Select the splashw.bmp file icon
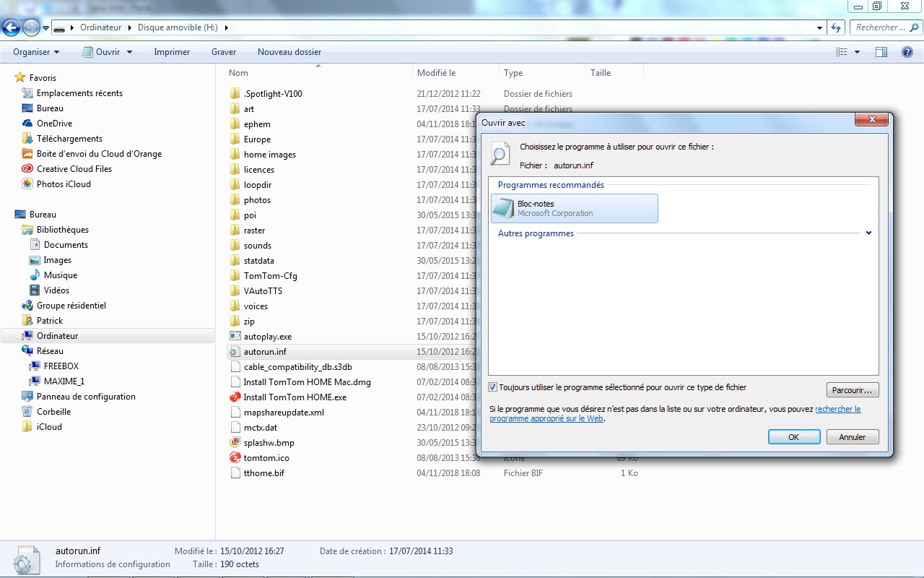The height and width of the screenshot is (578, 924). [x=235, y=443]
